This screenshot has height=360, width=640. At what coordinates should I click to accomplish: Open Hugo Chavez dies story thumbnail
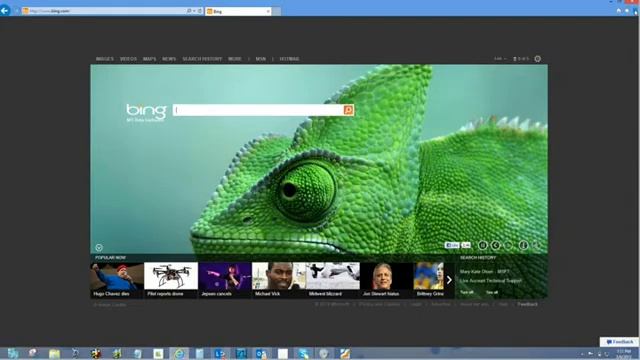[117, 280]
